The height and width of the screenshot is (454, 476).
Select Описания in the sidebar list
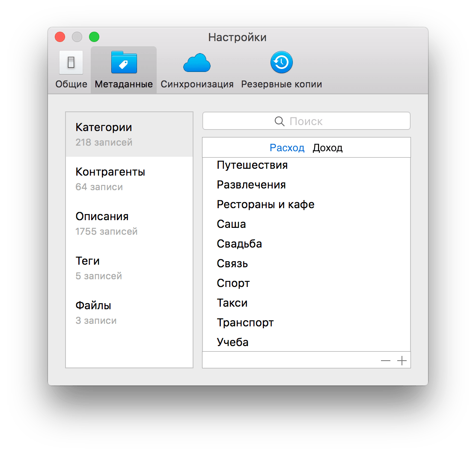coord(129,224)
